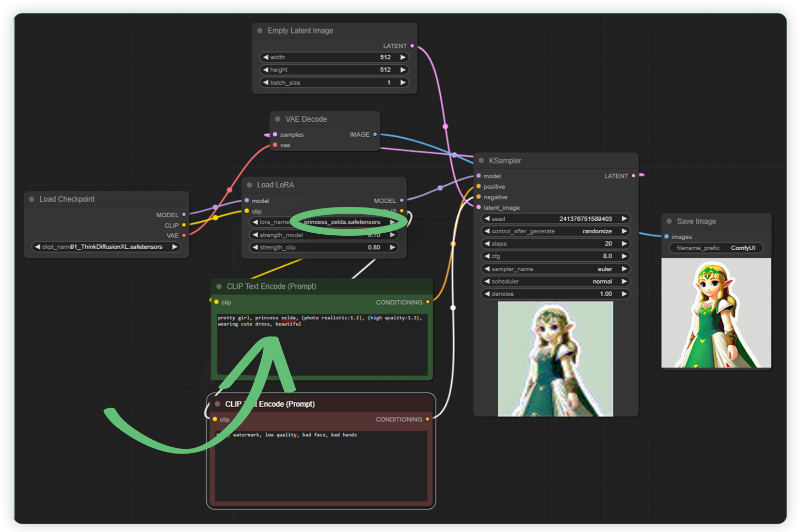The width and height of the screenshot is (800, 532).
Task: Collapse the KSampler node via its title dot
Action: 482,160
